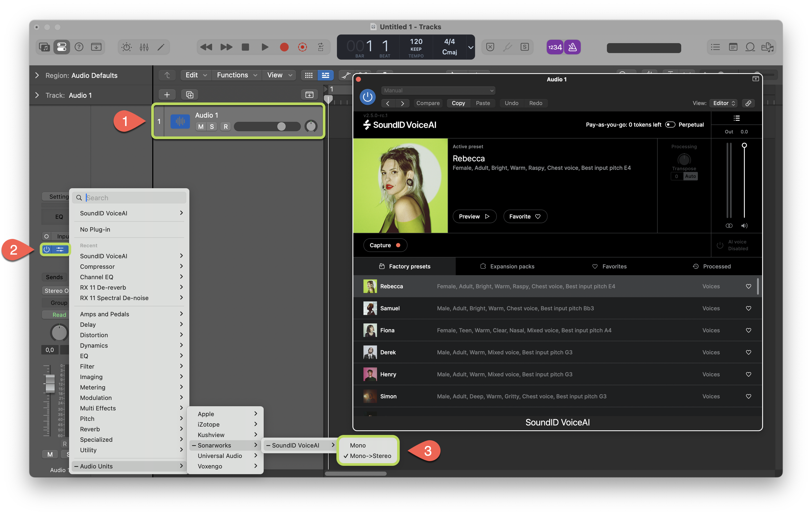Open the Smart Controls icon
This screenshot has height=516, width=812.
[126, 47]
